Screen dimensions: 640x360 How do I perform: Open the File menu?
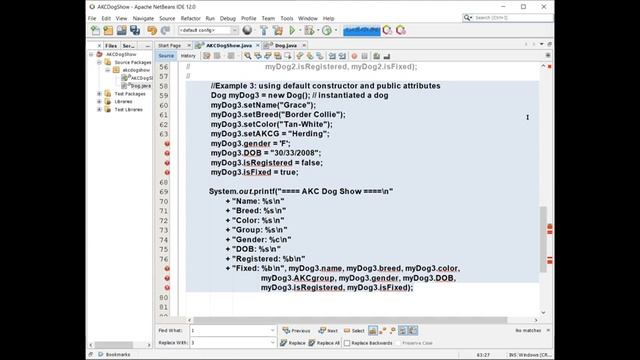[x=92, y=18]
